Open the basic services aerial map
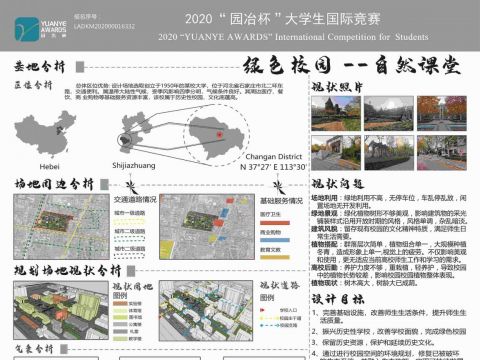480x360 pixels. (207, 227)
